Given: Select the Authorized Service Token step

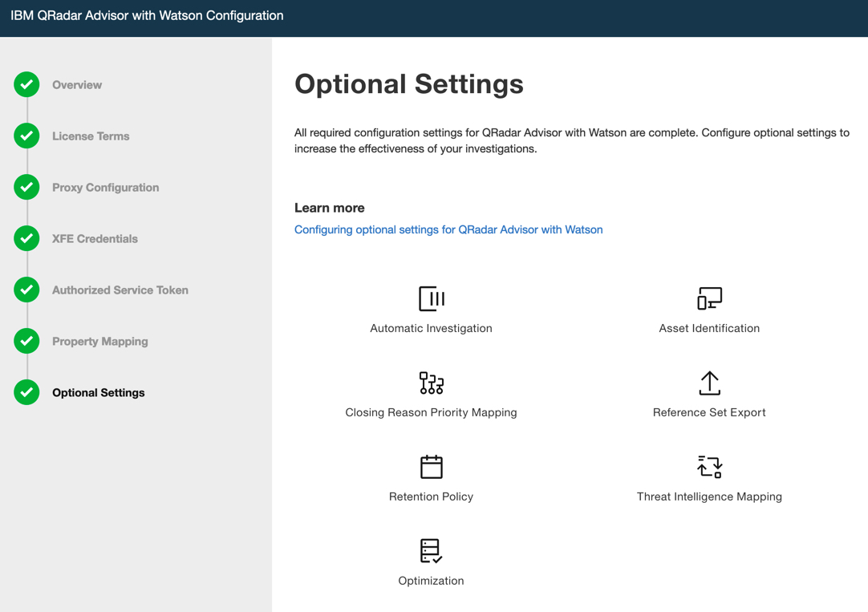Looking at the screenshot, I should 120,290.
